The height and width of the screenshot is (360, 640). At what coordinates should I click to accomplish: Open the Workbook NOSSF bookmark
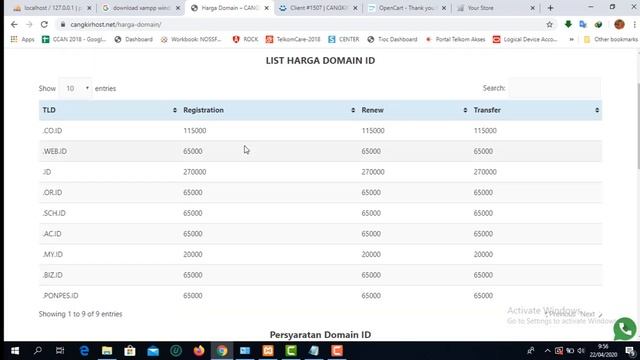coord(191,39)
